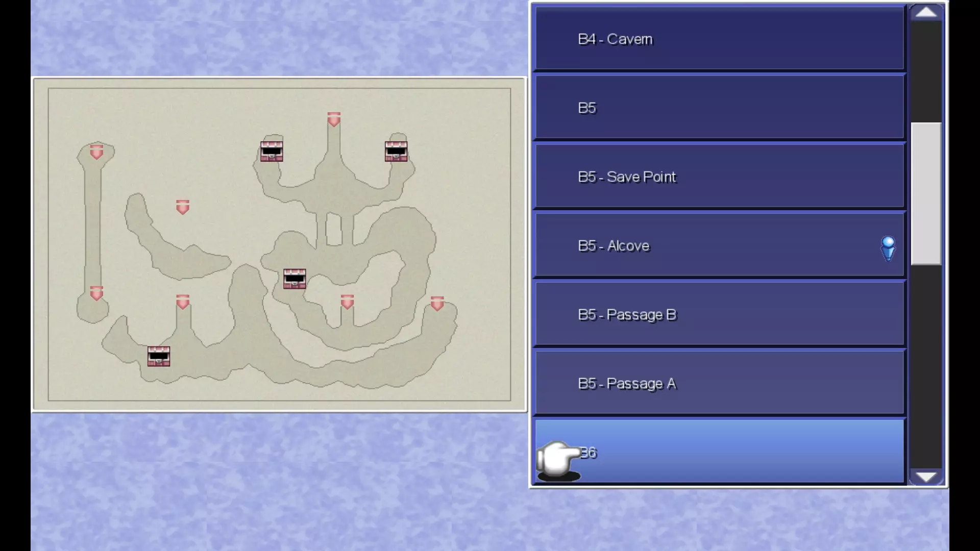980x551 pixels.
Task: Click the white pointing hand cursor
Action: point(559,459)
